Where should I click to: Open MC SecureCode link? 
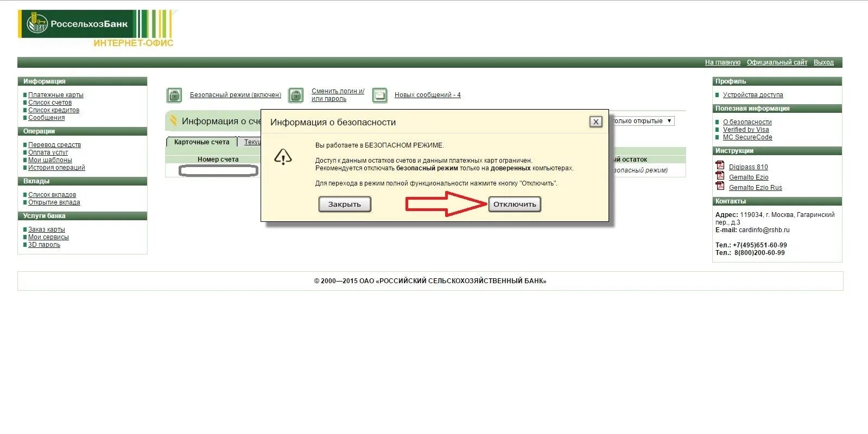(747, 137)
